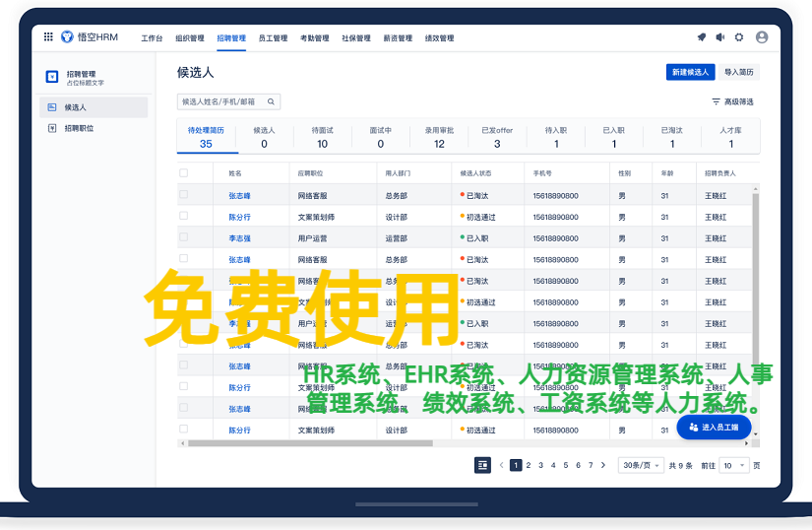The image size is (812, 530).
Task: Open the app grid launcher icon
Action: (x=48, y=37)
